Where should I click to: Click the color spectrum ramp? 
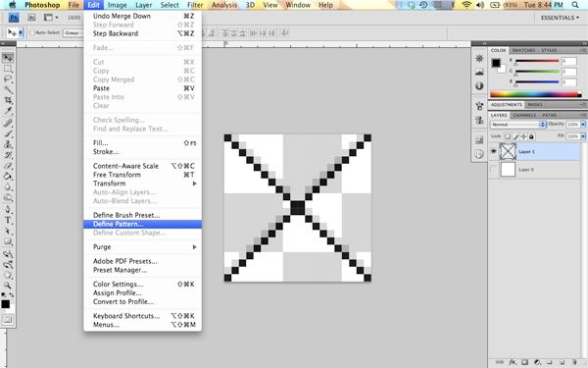536,94
